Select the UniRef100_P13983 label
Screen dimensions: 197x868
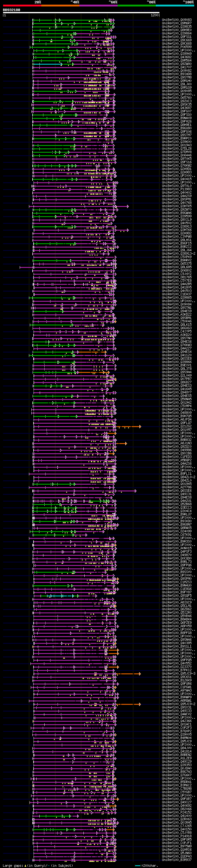pos(177,189)
